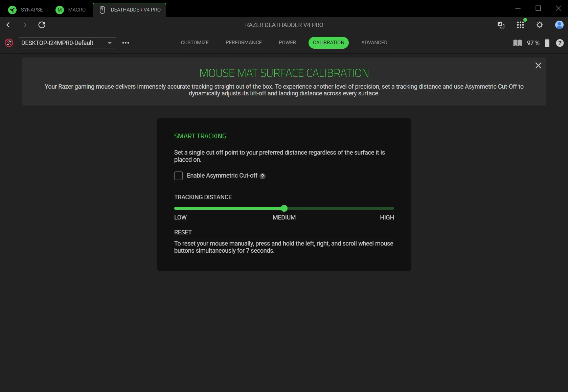This screenshot has width=568, height=392.
Task: Set tracking distance slider to High
Action: [x=393, y=208]
